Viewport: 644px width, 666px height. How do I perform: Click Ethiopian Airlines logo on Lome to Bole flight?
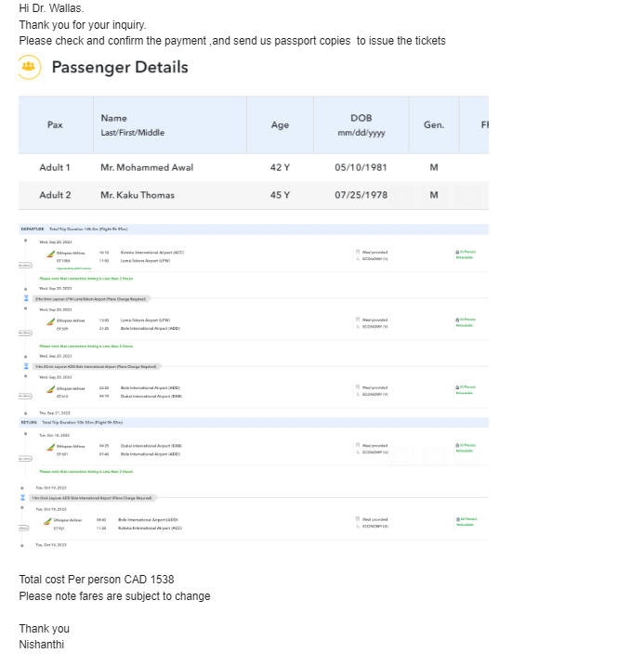pos(51,320)
